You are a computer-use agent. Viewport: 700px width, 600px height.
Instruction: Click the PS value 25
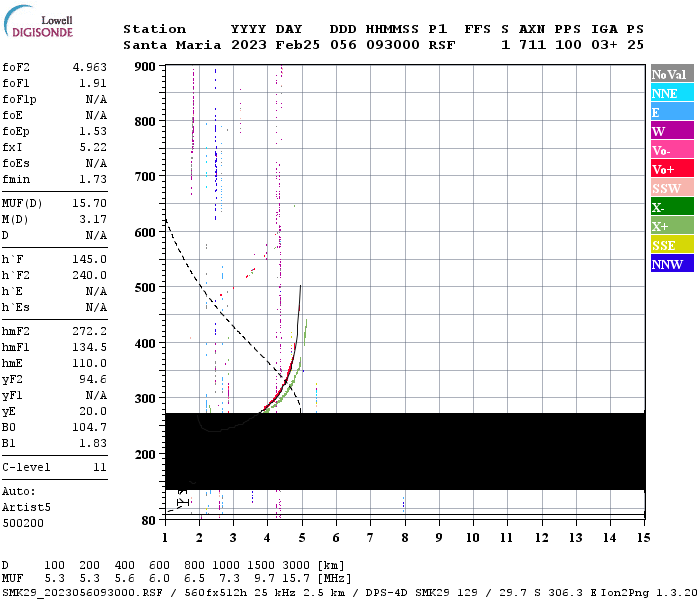click(x=635, y=45)
